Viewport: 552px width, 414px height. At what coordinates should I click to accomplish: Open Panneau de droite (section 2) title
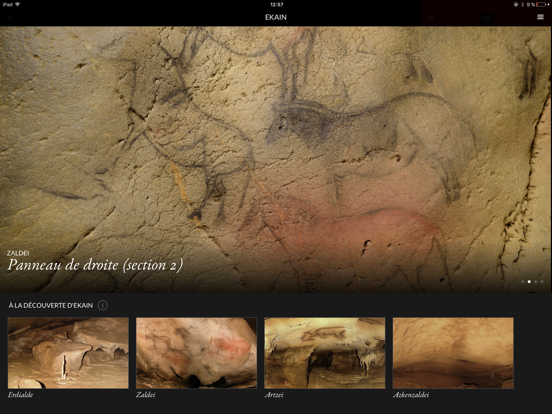[95, 265]
